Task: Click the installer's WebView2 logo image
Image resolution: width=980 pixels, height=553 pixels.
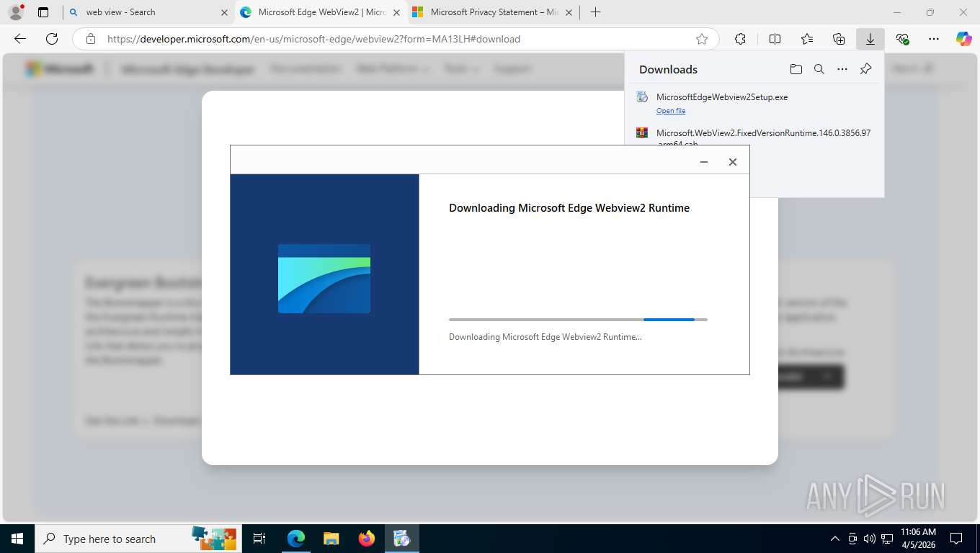Action: 324,279
